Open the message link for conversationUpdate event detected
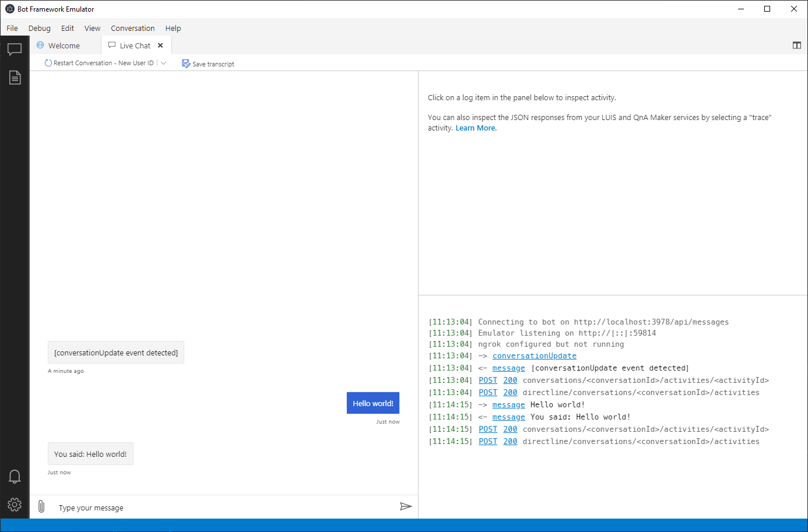This screenshot has height=532, width=808. tap(509, 368)
